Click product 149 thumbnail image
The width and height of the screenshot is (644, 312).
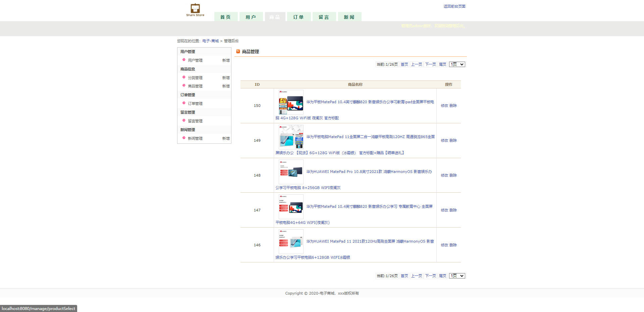tap(291, 137)
